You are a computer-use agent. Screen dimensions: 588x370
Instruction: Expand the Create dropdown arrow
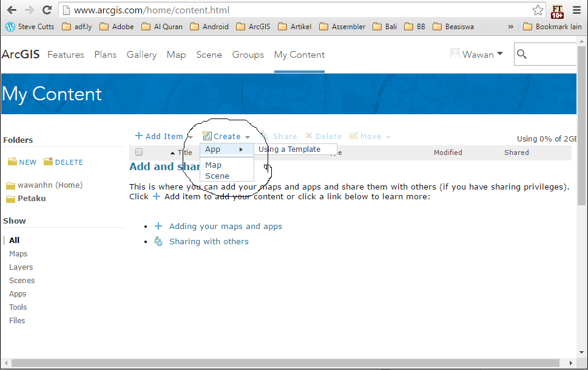pos(248,137)
